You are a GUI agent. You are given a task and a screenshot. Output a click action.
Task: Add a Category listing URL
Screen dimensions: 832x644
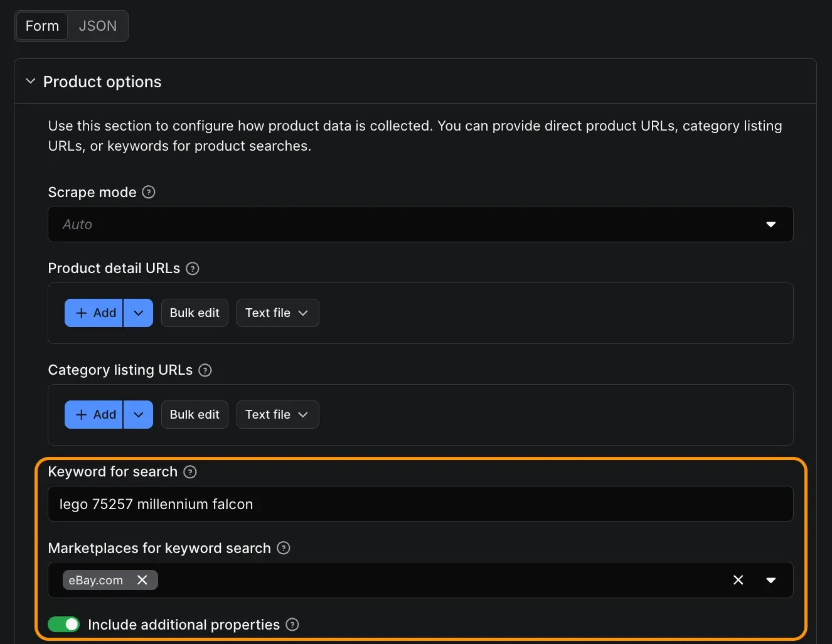click(x=94, y=414)
